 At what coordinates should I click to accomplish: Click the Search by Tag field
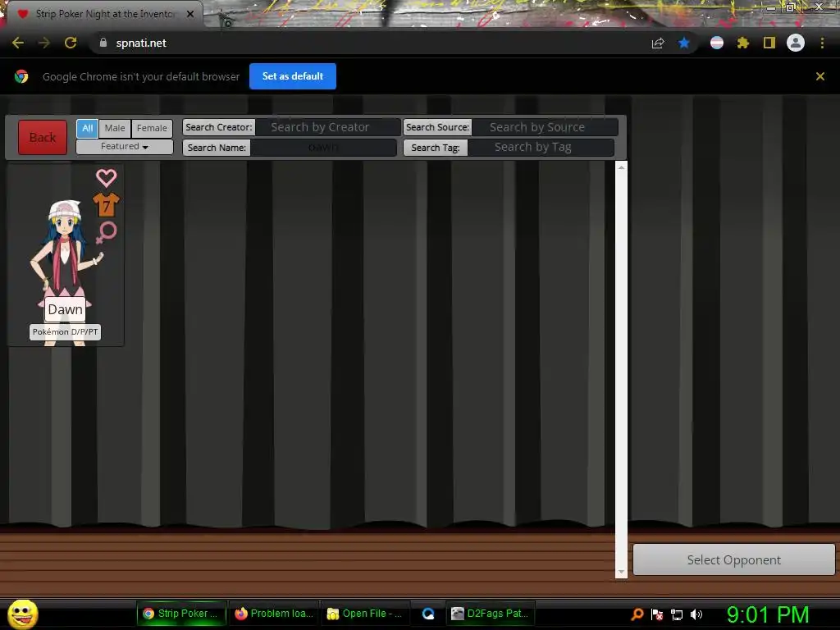tap(541, 148)
